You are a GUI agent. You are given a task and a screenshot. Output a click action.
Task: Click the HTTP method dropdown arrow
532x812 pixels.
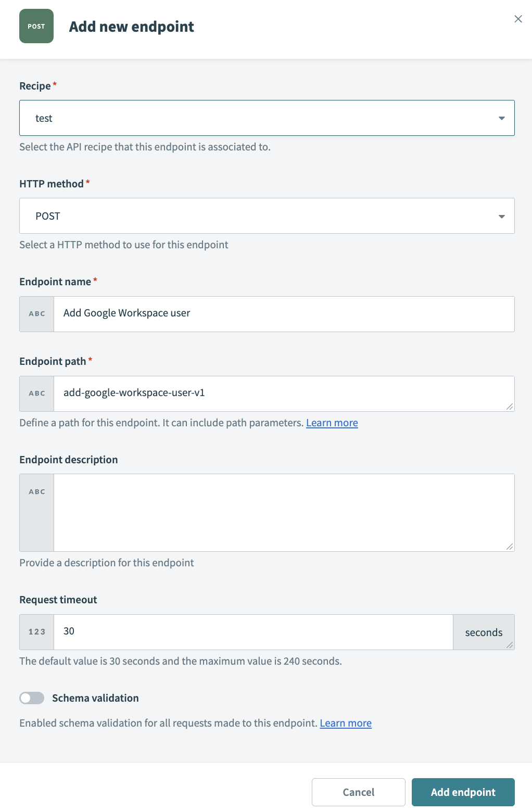tap(501, 215)
